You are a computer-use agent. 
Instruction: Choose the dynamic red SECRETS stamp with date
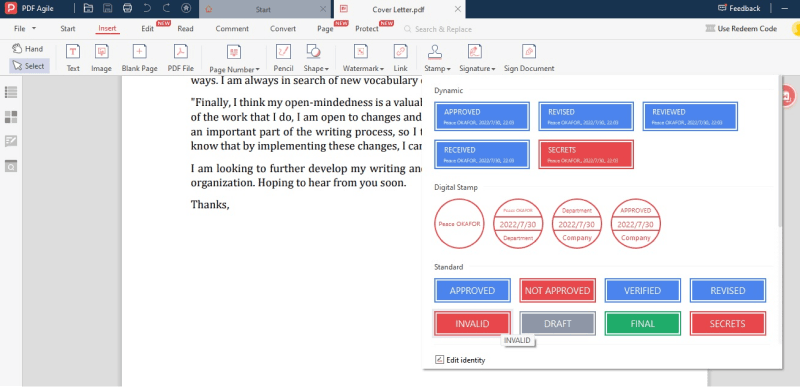click(x=586, y=154)
